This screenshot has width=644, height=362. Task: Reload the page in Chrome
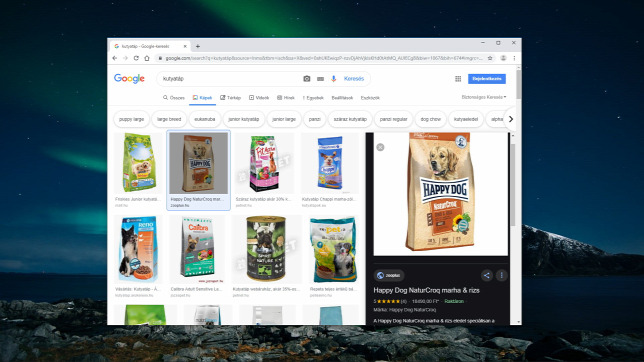[x=136, y=58]
